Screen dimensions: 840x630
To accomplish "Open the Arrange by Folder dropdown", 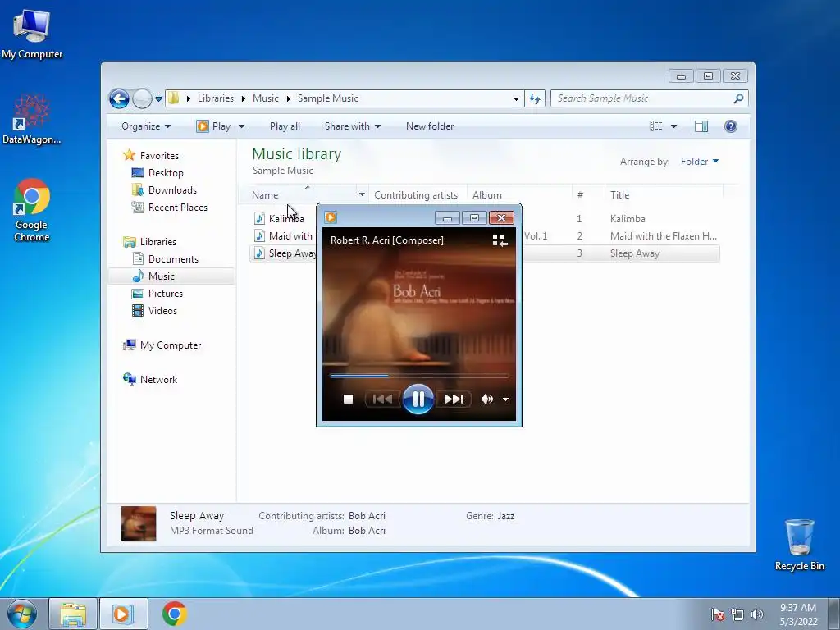I will [x=700, y=162].
